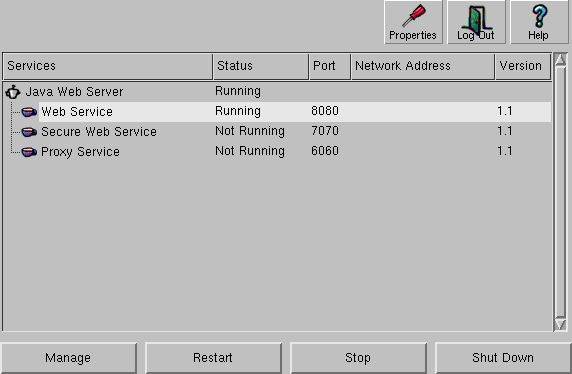Click the port value 6060
Image resolution: width=572 pixels, height=374 pixels.
(325, 151)
